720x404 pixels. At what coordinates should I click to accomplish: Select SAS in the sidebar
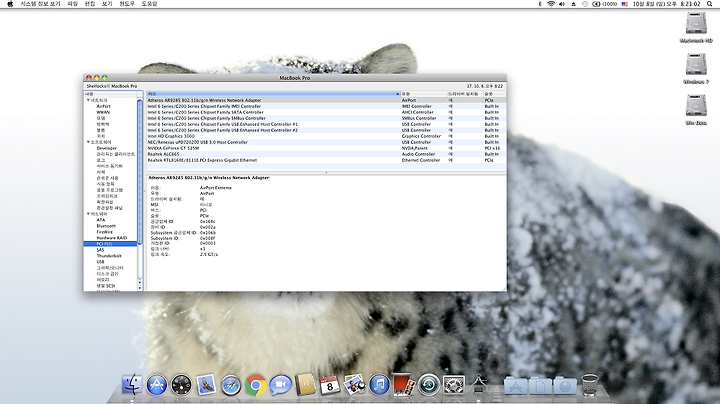pyautogui.click(x=100, y=250)
